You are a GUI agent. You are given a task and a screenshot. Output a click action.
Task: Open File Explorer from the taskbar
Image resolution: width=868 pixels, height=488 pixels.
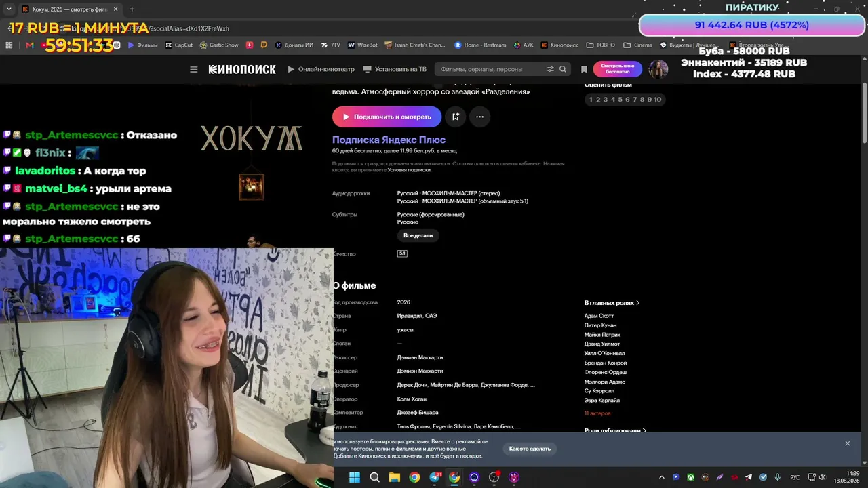coord(394,477)
